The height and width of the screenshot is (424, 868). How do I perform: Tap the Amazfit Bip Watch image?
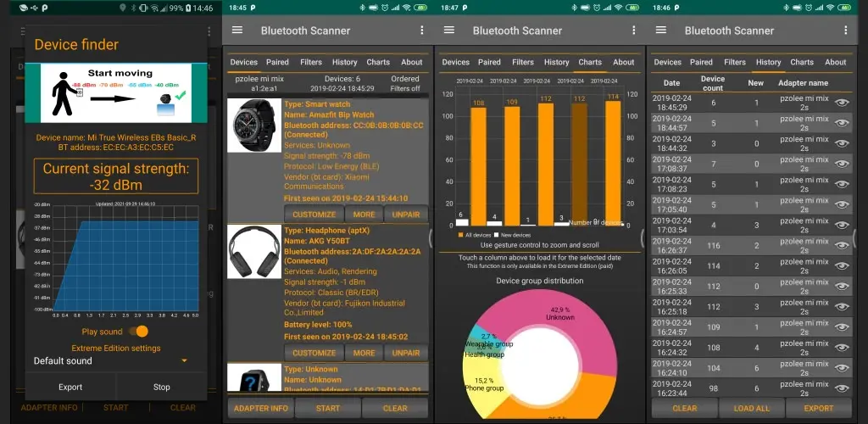tap(254, 126)
